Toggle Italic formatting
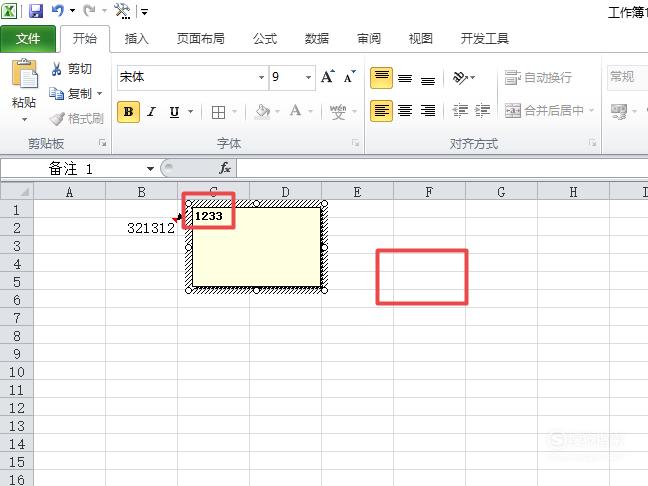 pos(152,112)
